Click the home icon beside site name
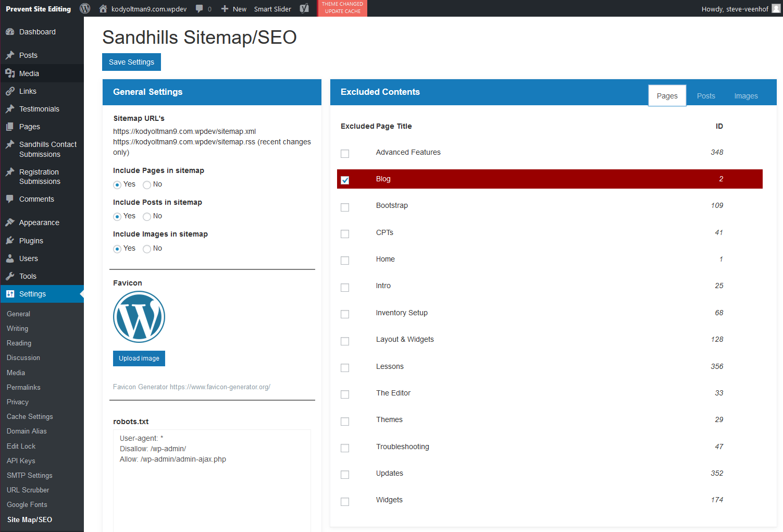783x532 pixels. click(x=103, y=8)
